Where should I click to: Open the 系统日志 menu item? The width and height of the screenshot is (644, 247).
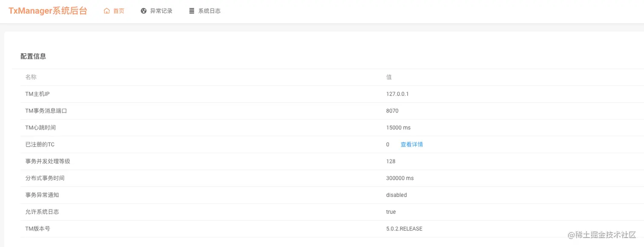click(x=204, y=11)
